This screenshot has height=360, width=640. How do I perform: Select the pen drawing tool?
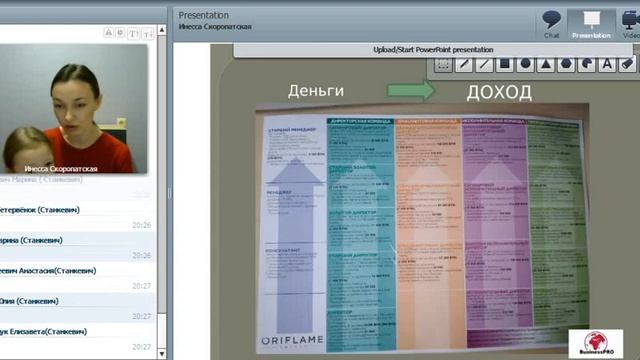pos(464,64)
